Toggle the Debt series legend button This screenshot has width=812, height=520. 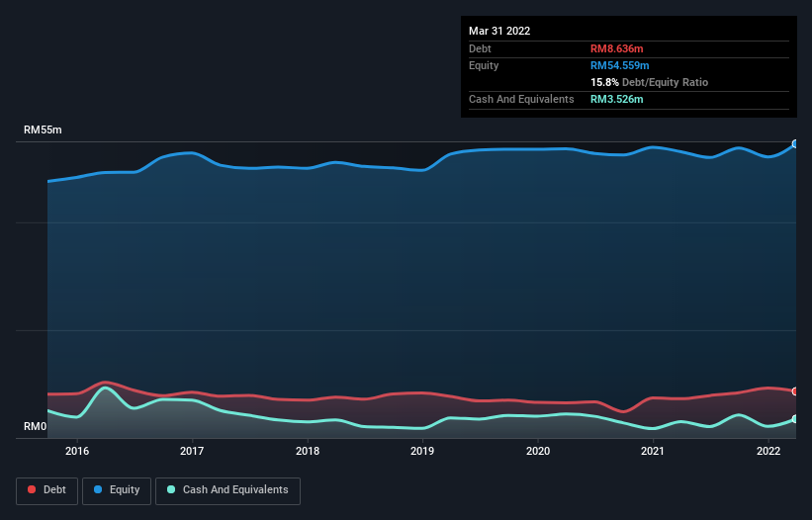(x=47, y=490)
